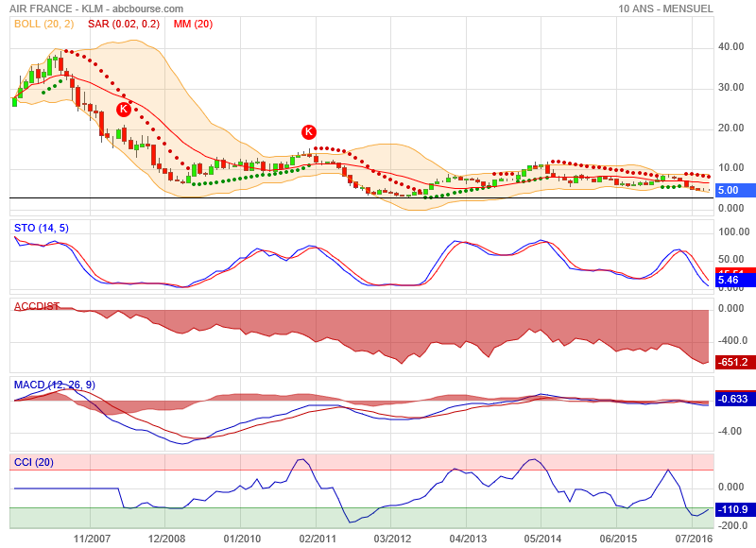Click the blue 5.46 stochastic value tag
756x548 pixels.
click(x=735, y=280)
